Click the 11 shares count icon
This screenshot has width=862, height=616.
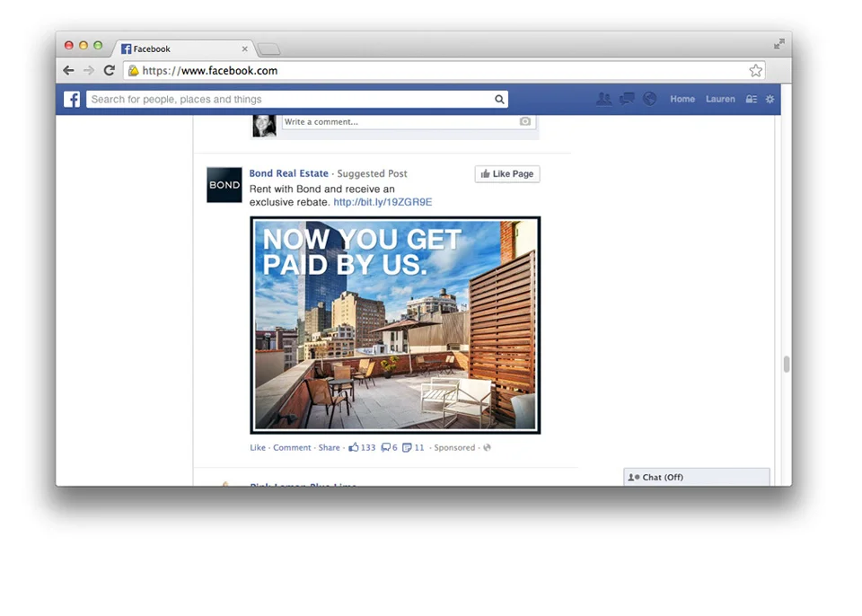tap(413, 448)
